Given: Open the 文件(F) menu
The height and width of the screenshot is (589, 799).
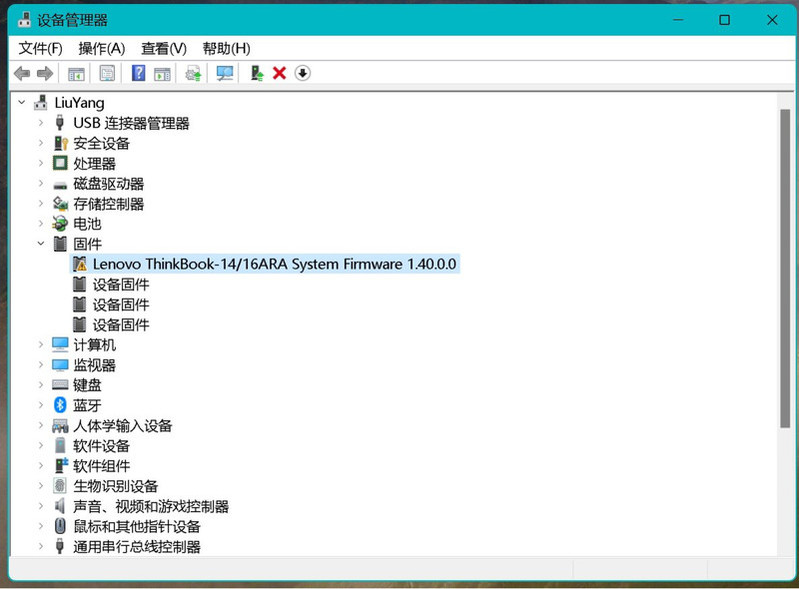Looking at the screenshot, I should tap(40, 48).
